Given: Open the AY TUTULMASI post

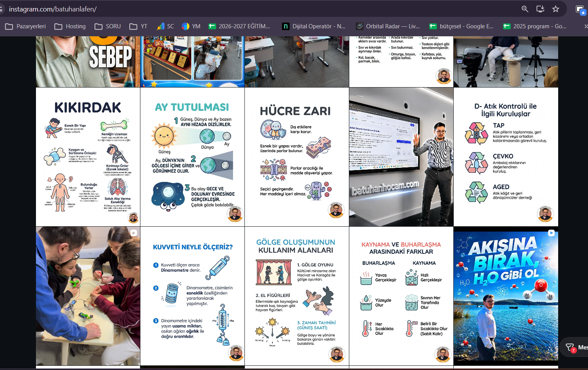Looking at the screenshot, I should click(x=192, y=157).
